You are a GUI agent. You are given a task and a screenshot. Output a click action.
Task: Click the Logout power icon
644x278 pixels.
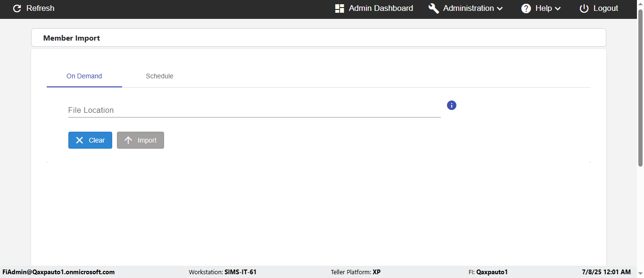584,8
